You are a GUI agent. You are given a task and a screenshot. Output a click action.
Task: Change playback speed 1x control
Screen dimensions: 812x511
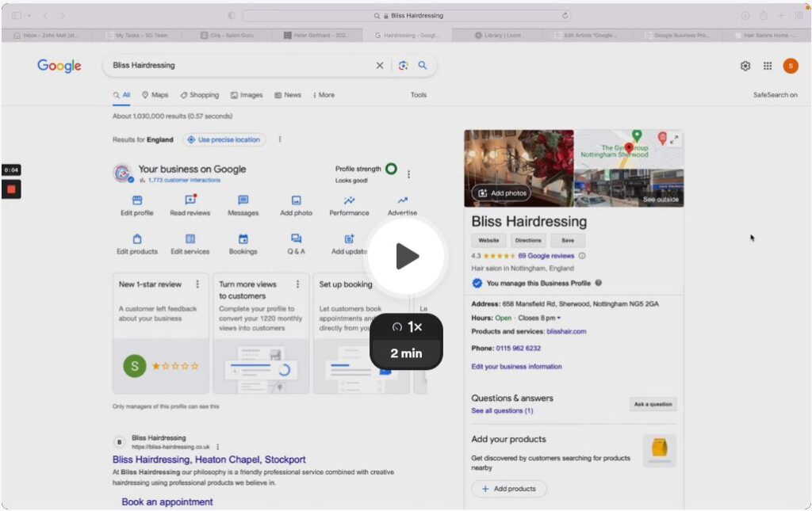[407, 327]
